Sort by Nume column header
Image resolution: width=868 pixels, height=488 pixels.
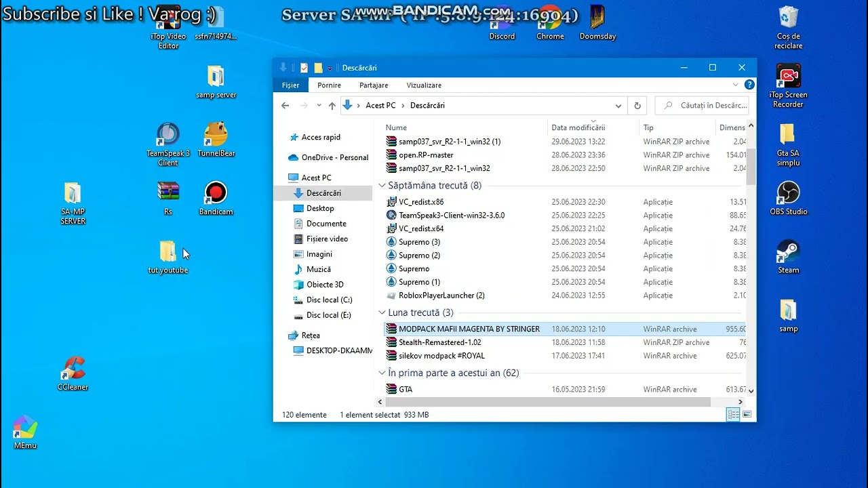(465, 127)
